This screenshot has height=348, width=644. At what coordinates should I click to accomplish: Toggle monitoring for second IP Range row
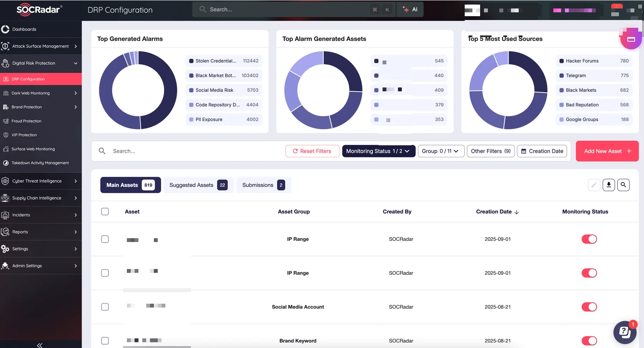click(x=589, y=273)
